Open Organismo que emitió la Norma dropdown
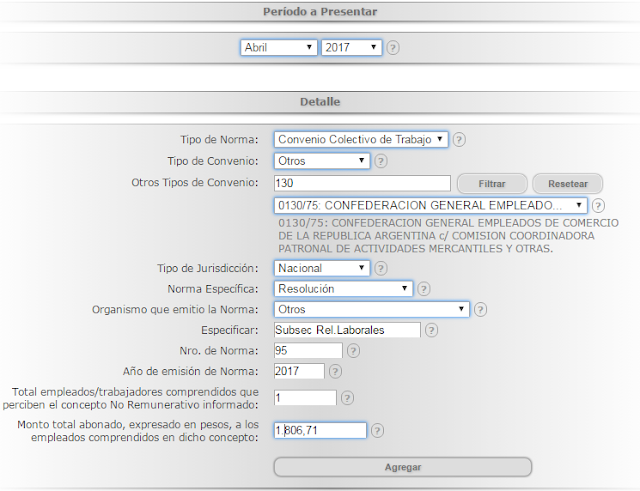 point(372,310)
